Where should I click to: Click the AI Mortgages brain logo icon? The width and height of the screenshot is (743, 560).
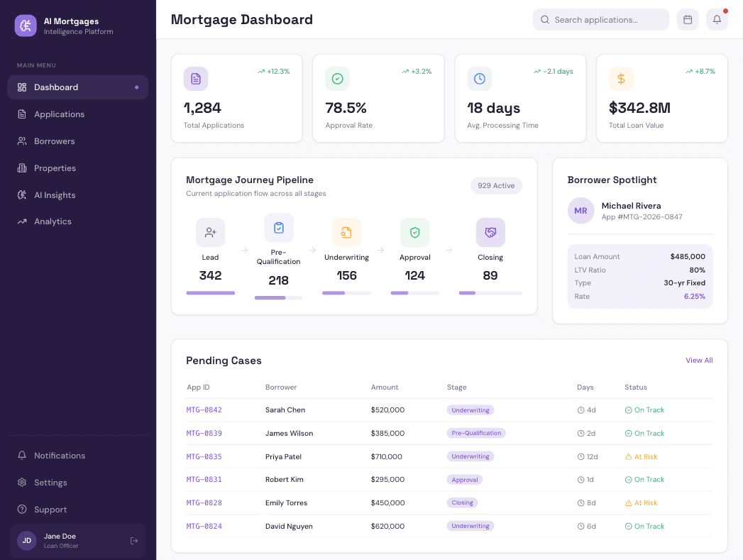click(x=26, y=26)
